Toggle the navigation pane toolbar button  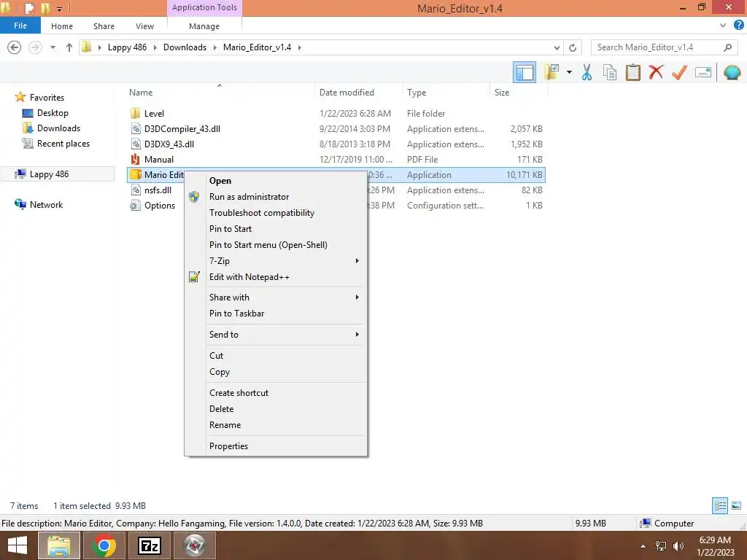coord(525,73)
